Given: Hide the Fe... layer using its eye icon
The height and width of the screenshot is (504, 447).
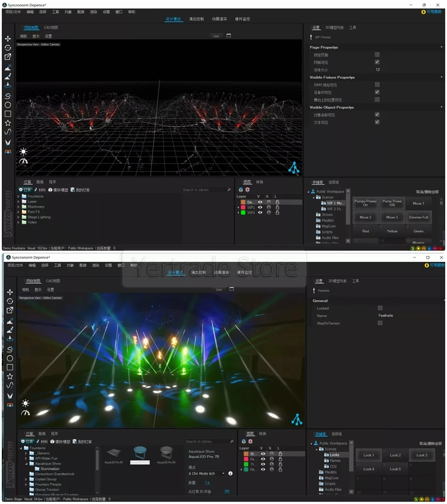Looking at the screenshot, I should [263, 459].
